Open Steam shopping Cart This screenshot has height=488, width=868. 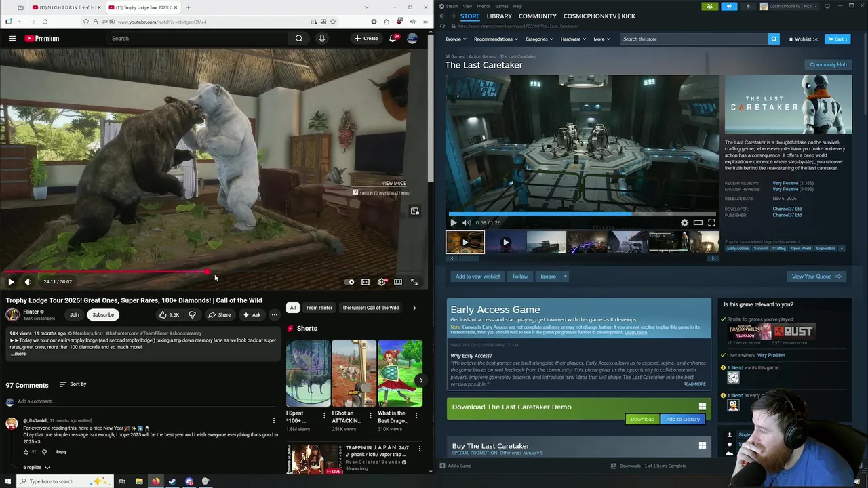(838, 39)
